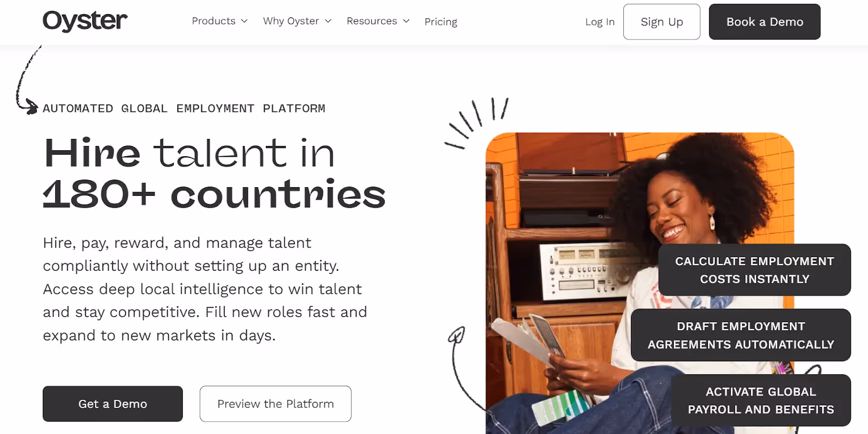Click the Get a Demo button
This screenshot has width=868, height=434.
(113, 404)
